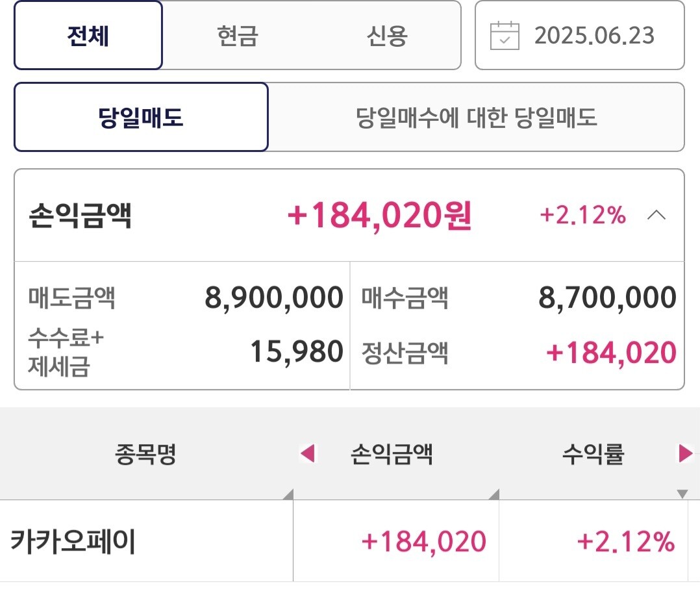Viewport: 700px width, 600px height.
Task: Sort by the 종목명 column header
Action: [x=146, y=454]
